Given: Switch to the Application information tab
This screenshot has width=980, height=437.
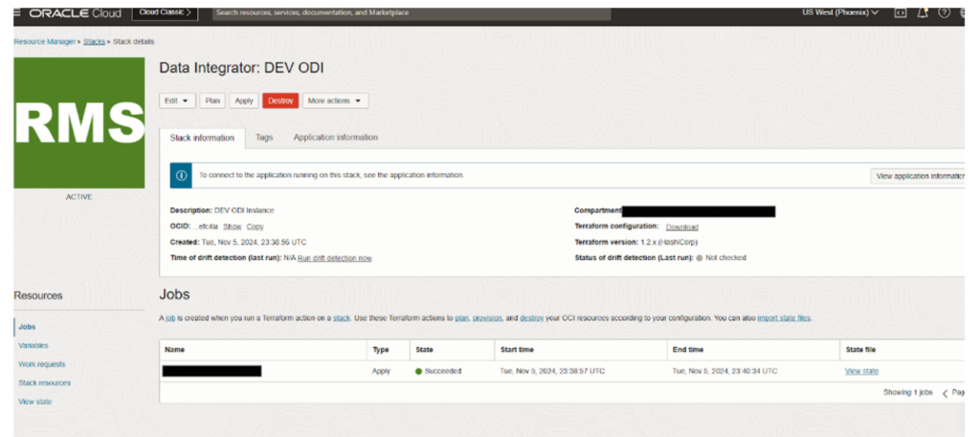Looking at the screenshot, I should (x=335, y=138).
